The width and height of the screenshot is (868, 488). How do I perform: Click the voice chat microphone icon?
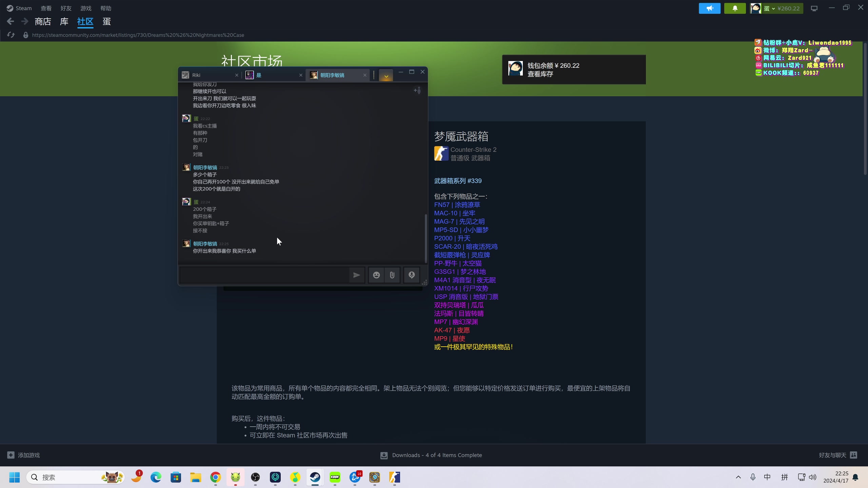tap(411, 275)
